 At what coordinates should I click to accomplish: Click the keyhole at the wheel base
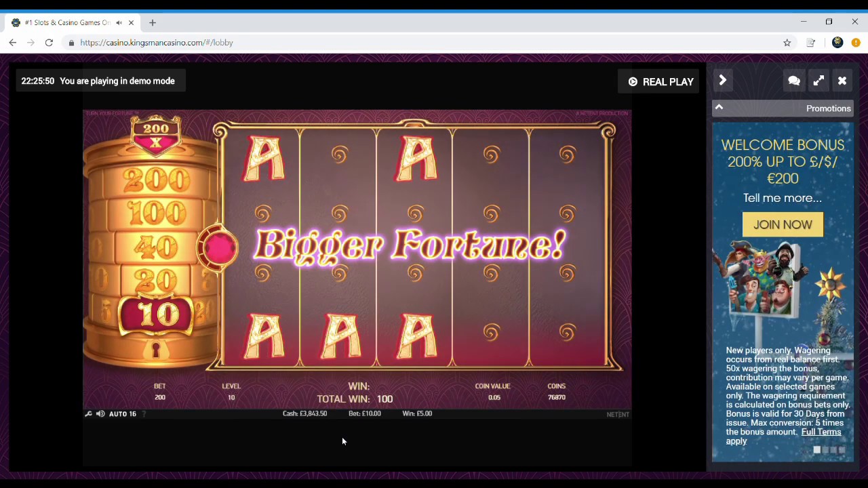click(x=157, y=351)
